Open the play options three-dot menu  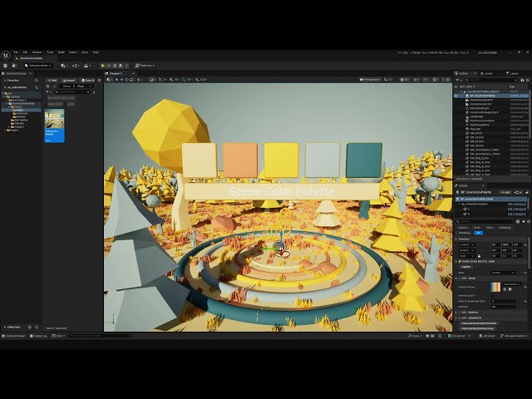[x=126, y=66]
